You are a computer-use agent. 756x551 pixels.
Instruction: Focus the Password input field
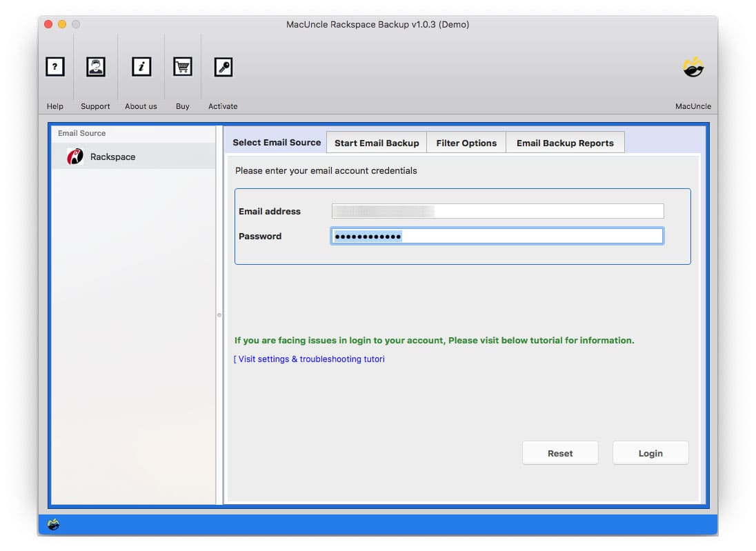497,236
